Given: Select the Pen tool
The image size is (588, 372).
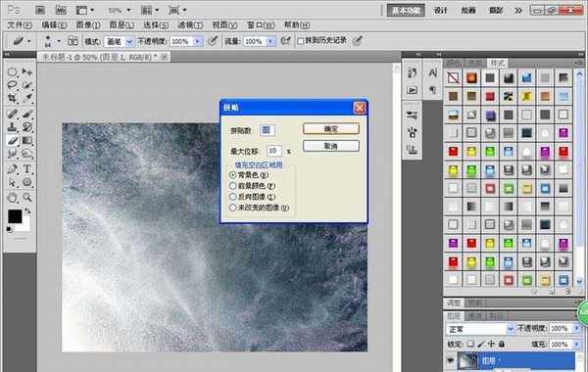Looking at the screenshot, I should 13,169.
